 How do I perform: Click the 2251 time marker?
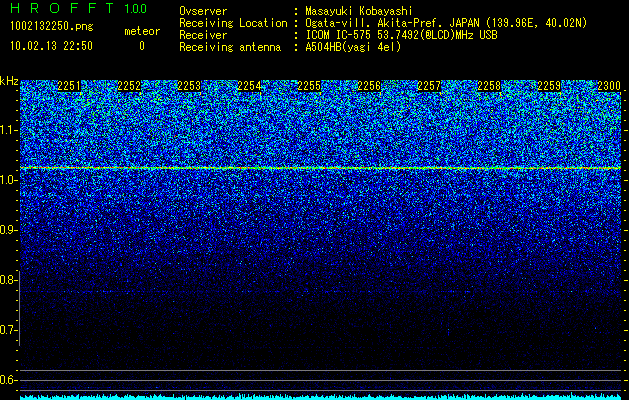69,86
